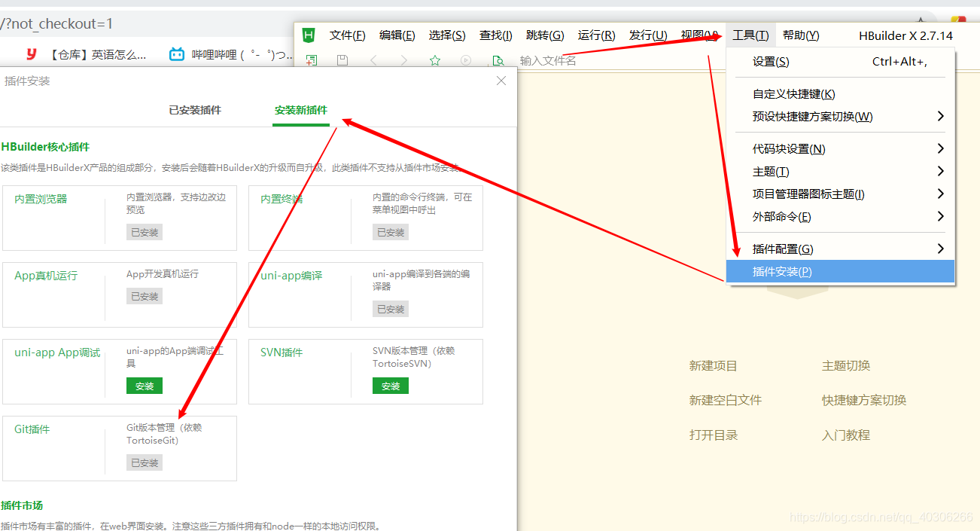Screen dimensions: 980x531
Task: Click 已安装 button under Git插件
Action: click(x=145, y=462)
